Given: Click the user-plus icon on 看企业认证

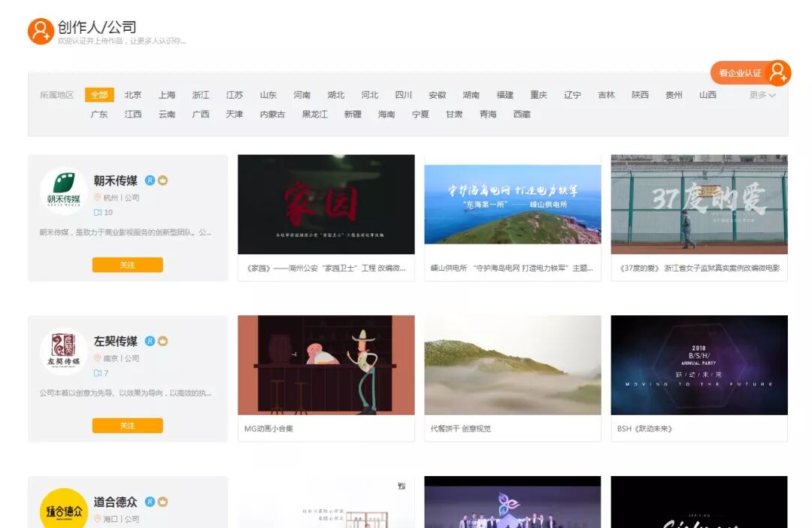Looking at the screenshot, I should (778, 72).
